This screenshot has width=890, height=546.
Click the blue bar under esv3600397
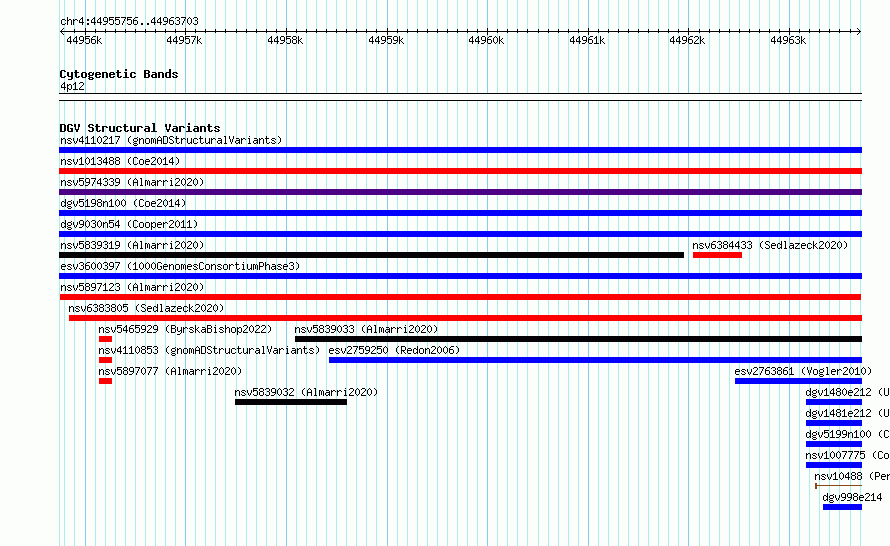tap(460, 276)
